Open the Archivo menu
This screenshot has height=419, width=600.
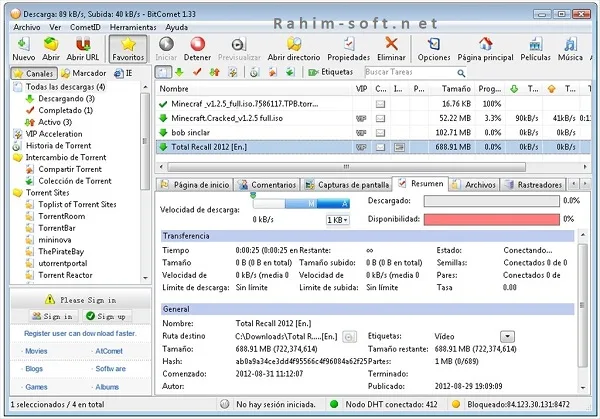pyautogui.click(x=27, y=27)
